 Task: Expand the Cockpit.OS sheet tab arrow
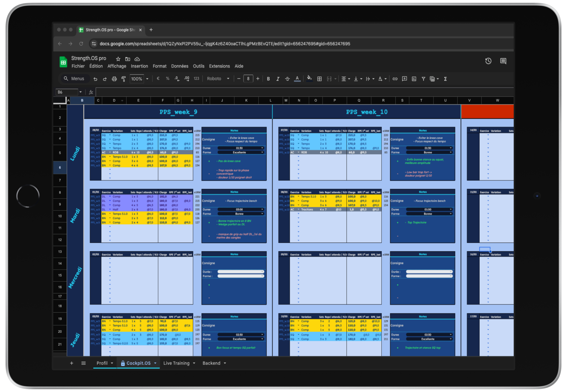pyautogui.click(x=155, y=363)
